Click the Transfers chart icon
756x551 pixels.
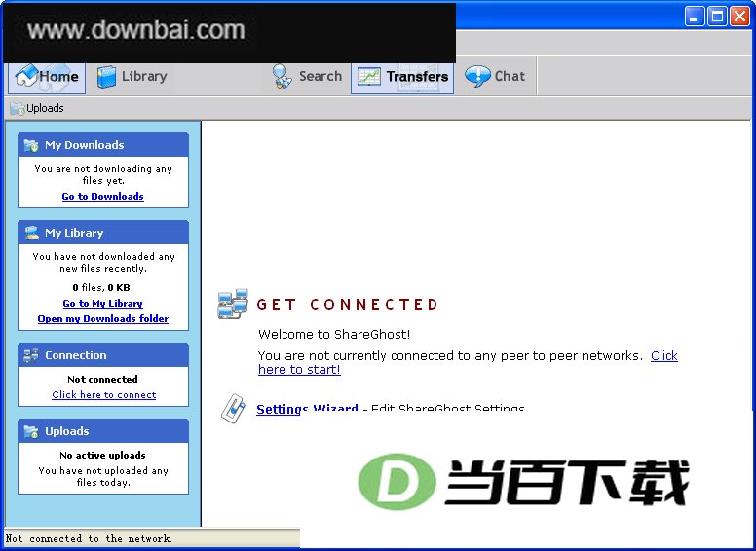click(369, 77)
